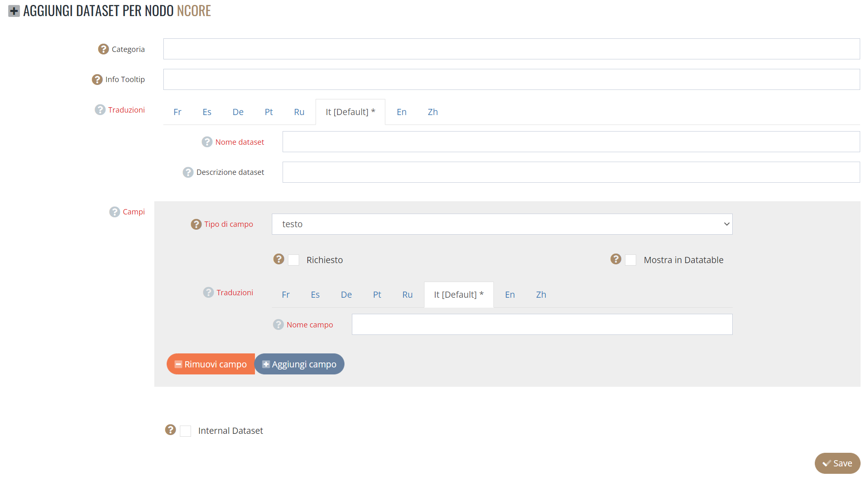Click the help icon beside the Campi section's Traduzioni label
The width and height of the screenshot is (868, 480).
click(208, 292)
